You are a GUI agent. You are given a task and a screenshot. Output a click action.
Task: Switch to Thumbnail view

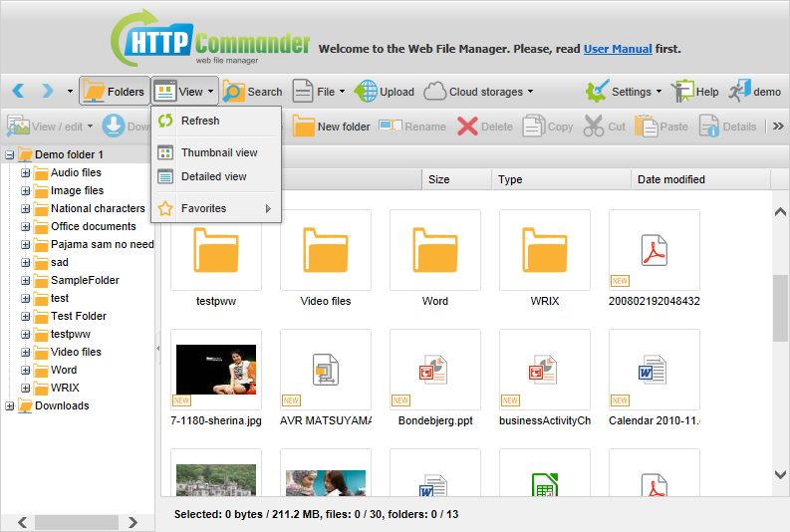click(x=218, y=152)
